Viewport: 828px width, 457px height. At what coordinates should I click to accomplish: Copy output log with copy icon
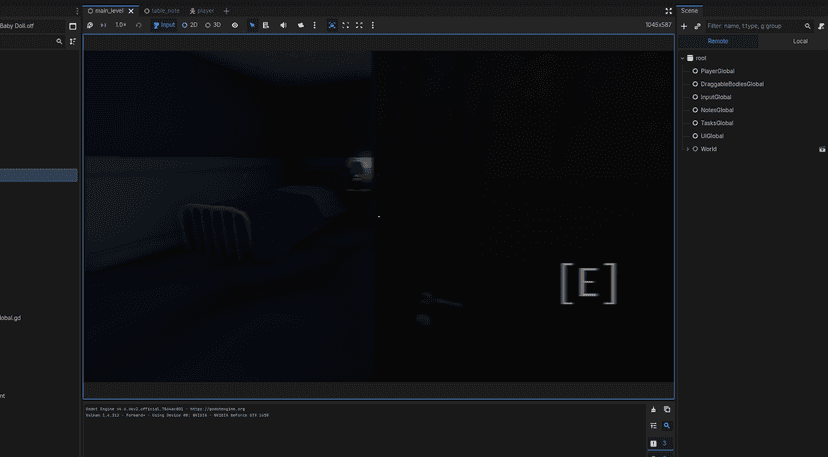[667, 409]
